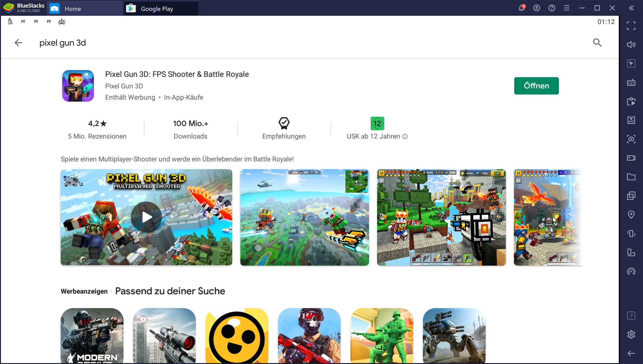Toggle fullscreen mode in the sidebar

631,26
